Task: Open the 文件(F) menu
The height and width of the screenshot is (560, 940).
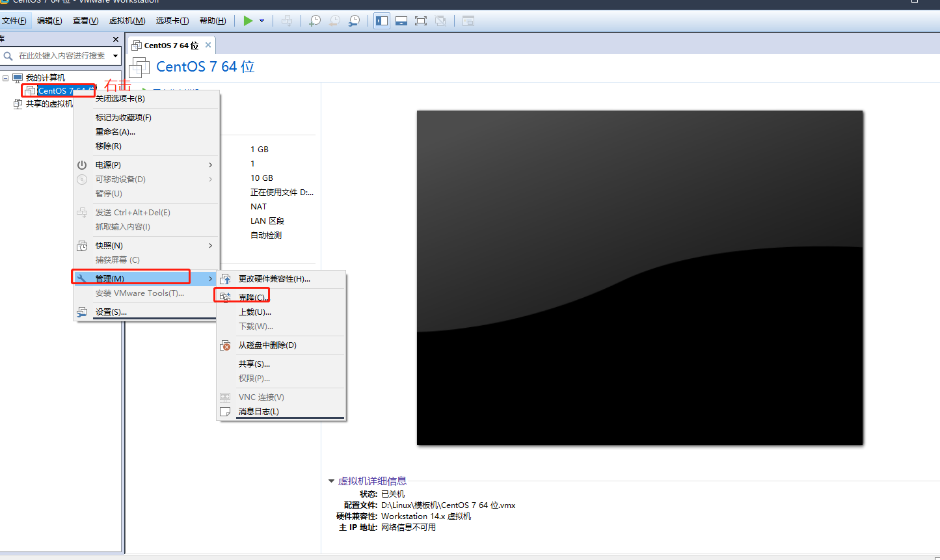Action: [14, 21]
